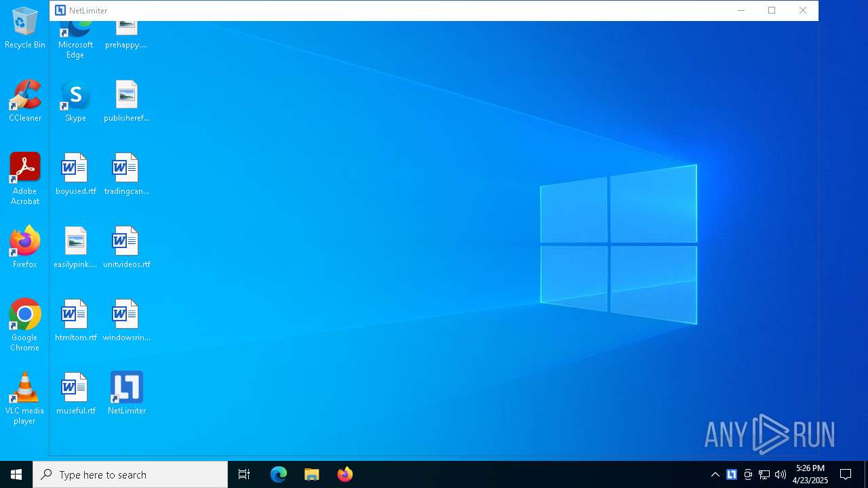Select the Skype desktop shortcut
This screenshot has width=868, height=488.
[x=75, y=102]
